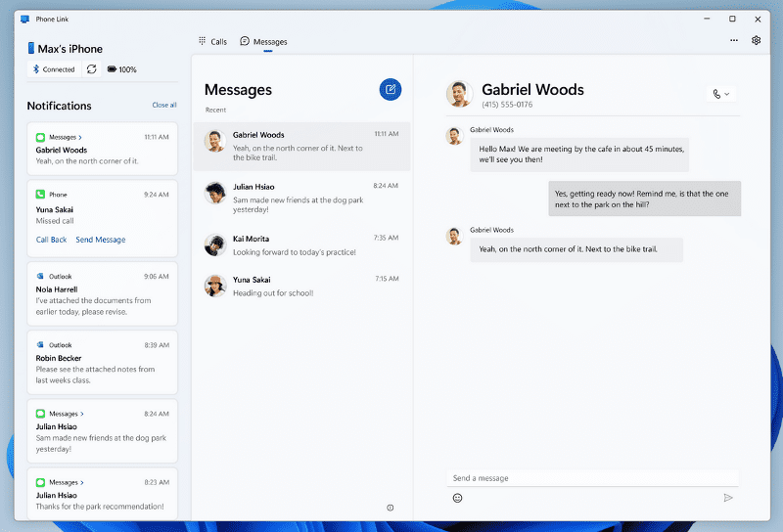This screenshot has height=532, width=783.
Task: Click the Yuna Sakai Missed call notification
Action: [x=103, y=219]
